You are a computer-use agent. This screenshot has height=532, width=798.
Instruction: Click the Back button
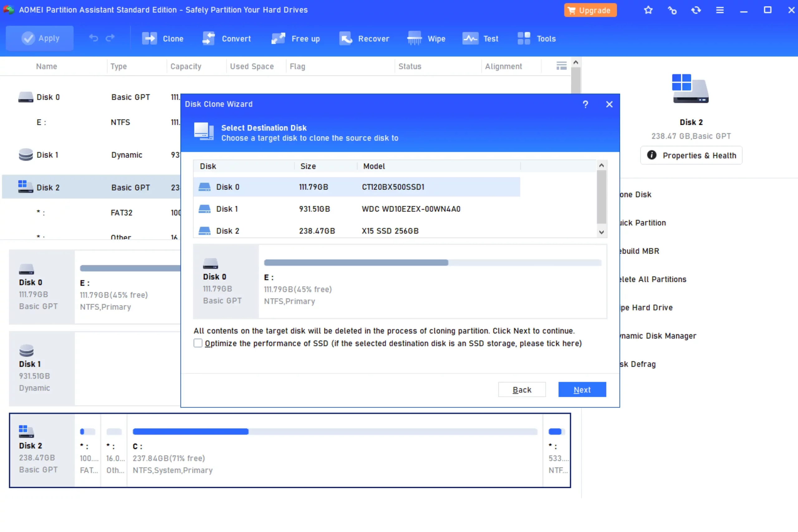[x=522, y=390]
